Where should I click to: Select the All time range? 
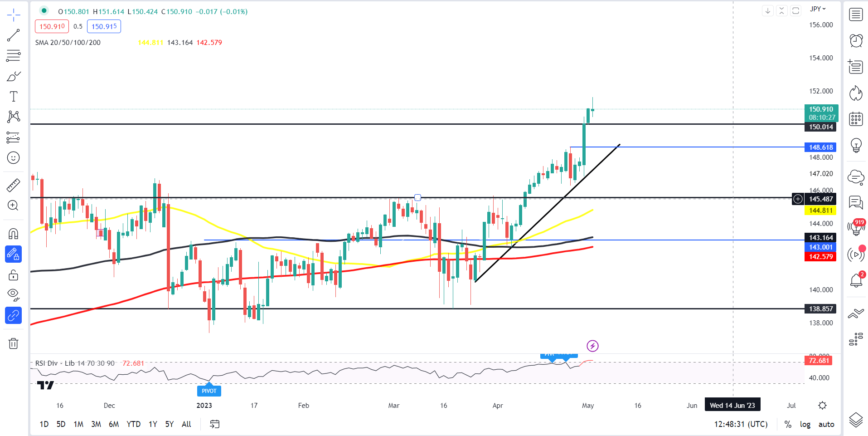(186, 424)
